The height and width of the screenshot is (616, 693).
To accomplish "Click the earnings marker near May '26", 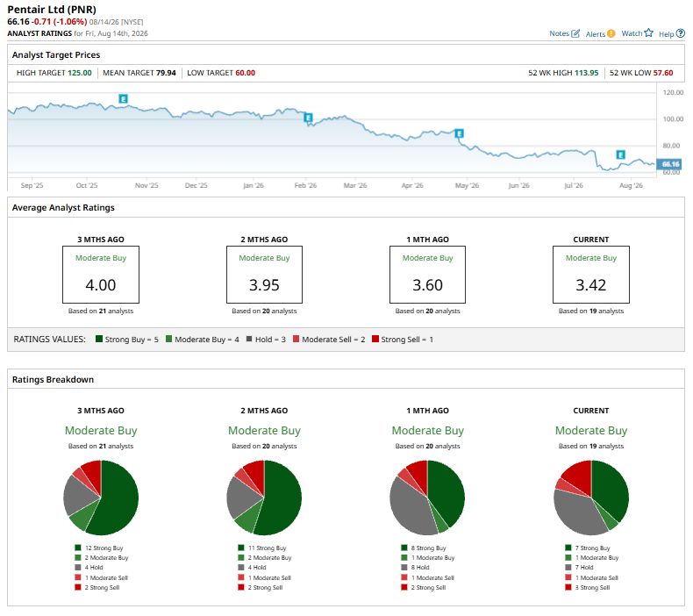I will [x=459, y=133].
